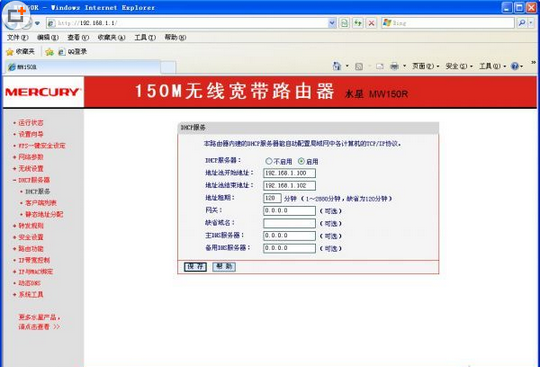Open address bar history dropdown arrow

point(332,23)
